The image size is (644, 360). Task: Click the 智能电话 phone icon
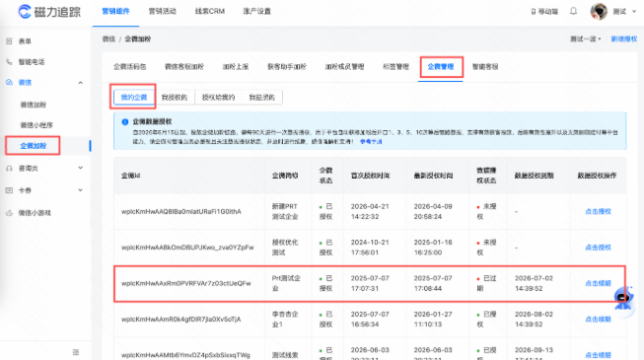(x=9, y=61)
